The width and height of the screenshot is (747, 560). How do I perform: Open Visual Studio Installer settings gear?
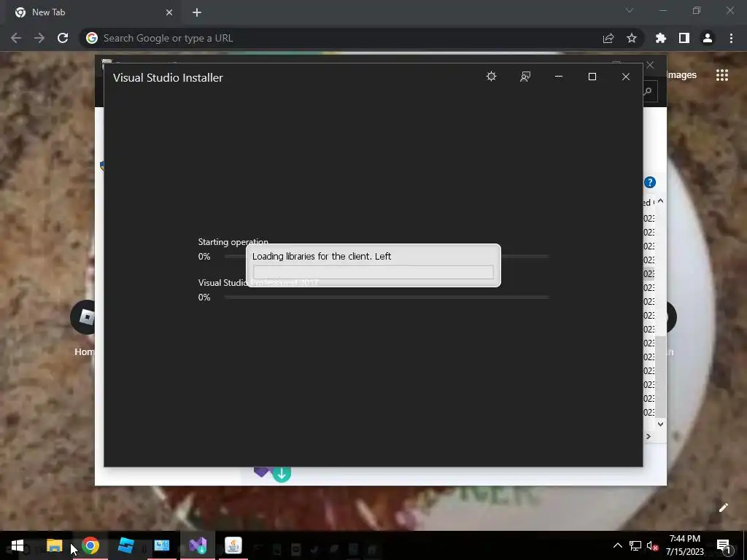[x=491, y=77]
